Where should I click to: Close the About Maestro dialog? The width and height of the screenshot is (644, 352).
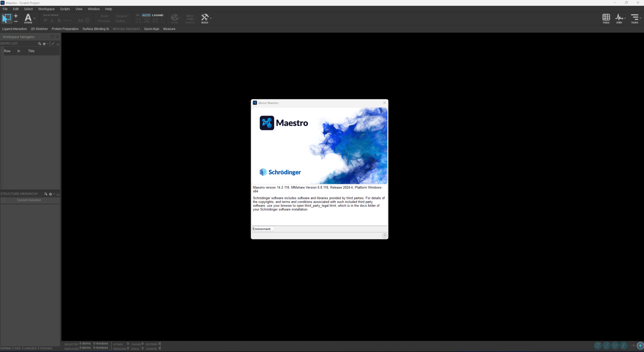tap(384, 103)
